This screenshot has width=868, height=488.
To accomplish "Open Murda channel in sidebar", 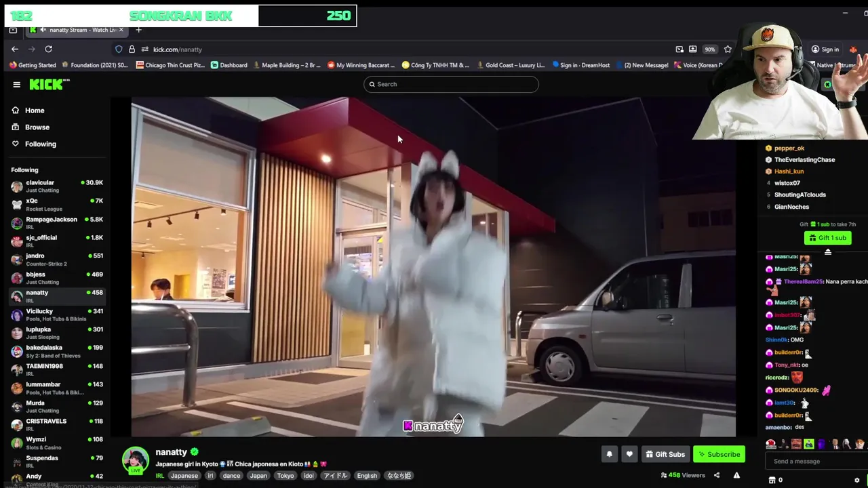I will pyautogui.click(x=57, y=405).
